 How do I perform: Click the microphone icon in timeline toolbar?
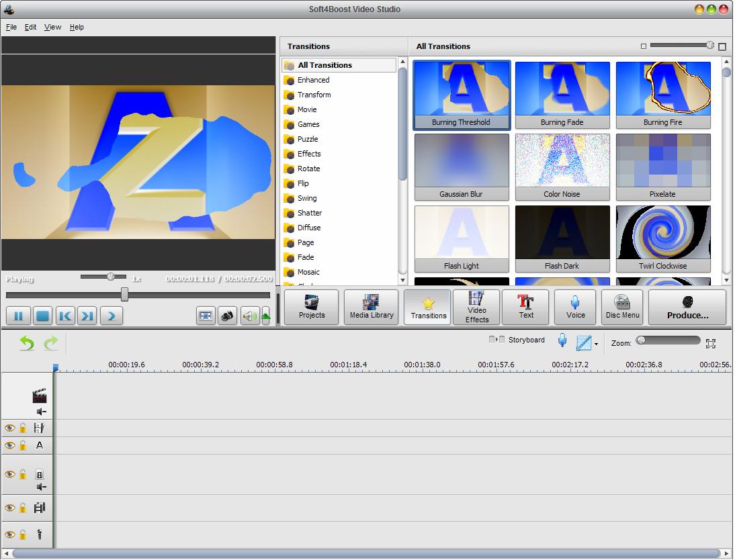point(562,341)
